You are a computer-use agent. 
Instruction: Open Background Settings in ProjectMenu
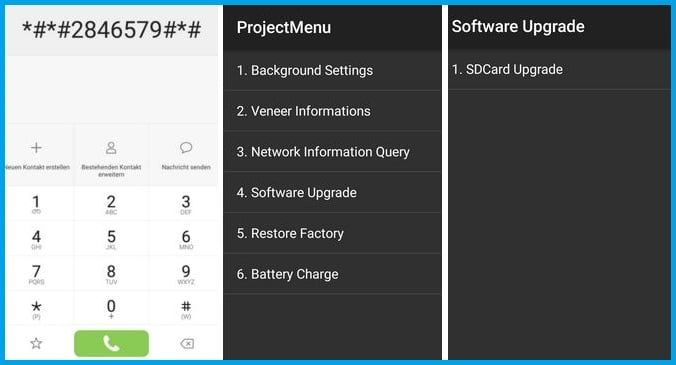(332, 70)
